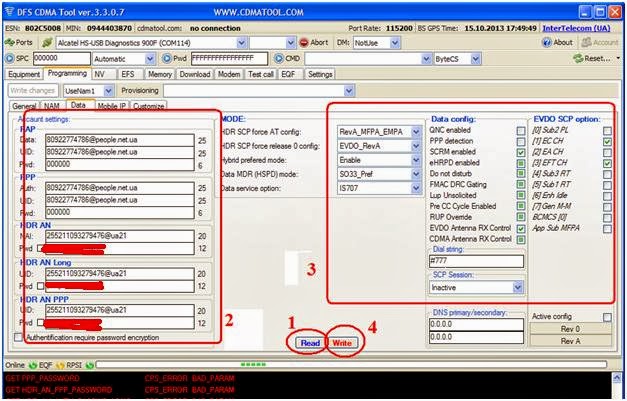Enable the [0] Sub2 PL checkbox
The image size is (627, 401).
coord(607,131)
